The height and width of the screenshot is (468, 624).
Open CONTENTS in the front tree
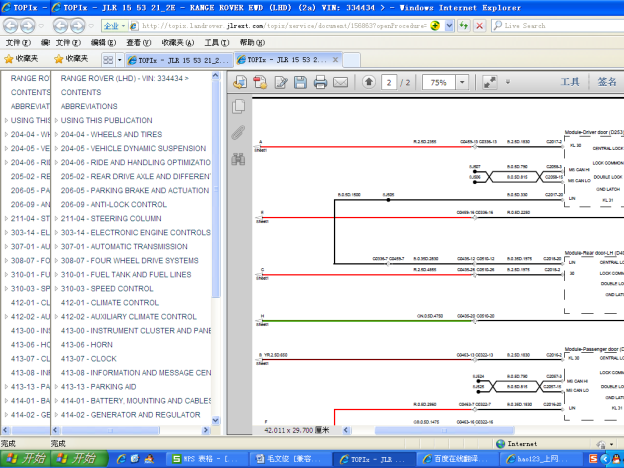click(81, 92)
